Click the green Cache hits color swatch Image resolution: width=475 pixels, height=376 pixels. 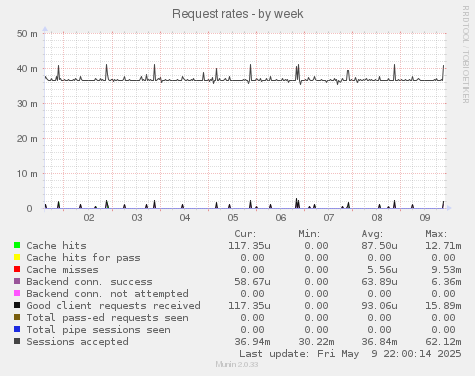coord(17,245)
